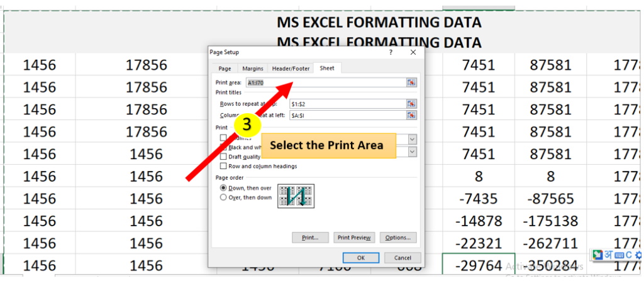Open on-screen keyboard icon in input toolbar
This screenshot has width=644, height=281.
click(619, 255)
